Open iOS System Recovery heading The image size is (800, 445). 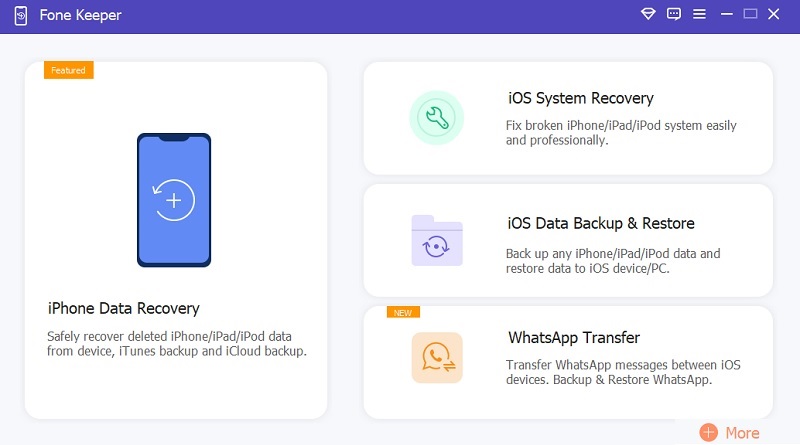pyautogui.click(x=581, y=98)
